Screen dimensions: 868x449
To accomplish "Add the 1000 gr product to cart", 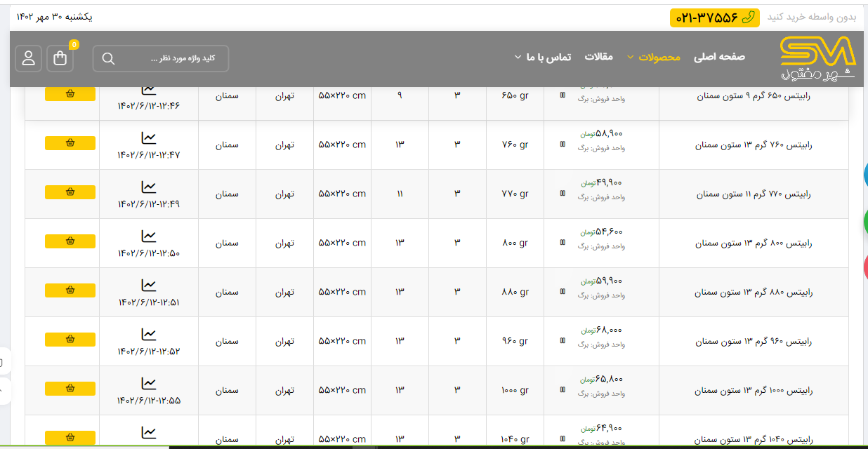I will pos(70,388).
